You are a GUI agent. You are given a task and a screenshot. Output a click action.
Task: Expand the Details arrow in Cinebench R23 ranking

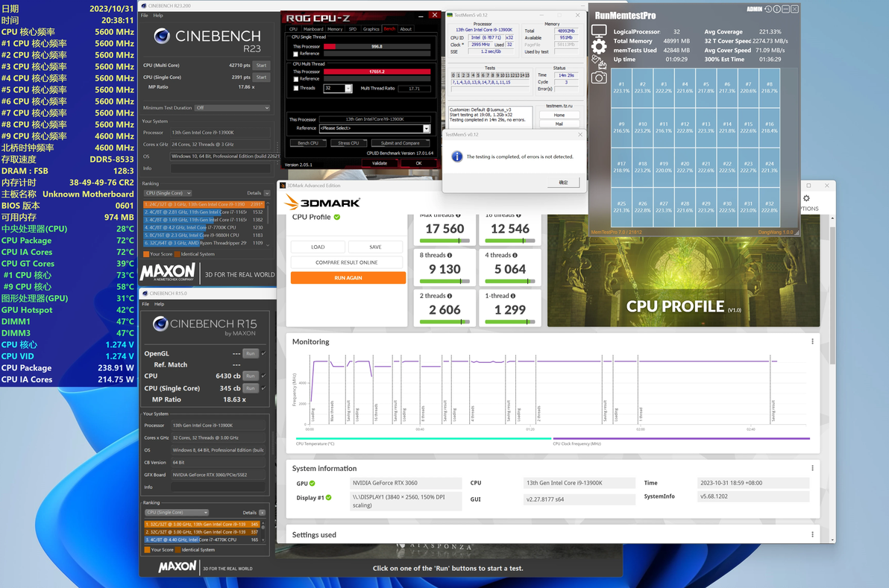click(267, 193)
